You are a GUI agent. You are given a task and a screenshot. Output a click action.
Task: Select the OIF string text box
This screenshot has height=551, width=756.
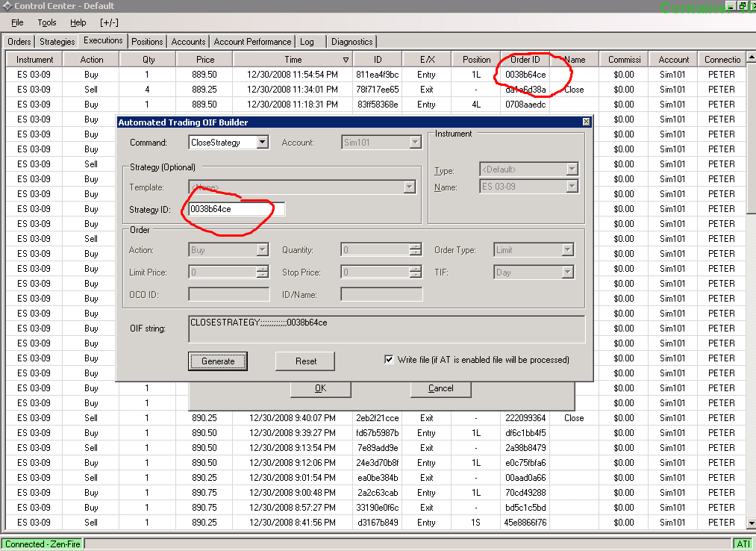(x=386, y=329)
